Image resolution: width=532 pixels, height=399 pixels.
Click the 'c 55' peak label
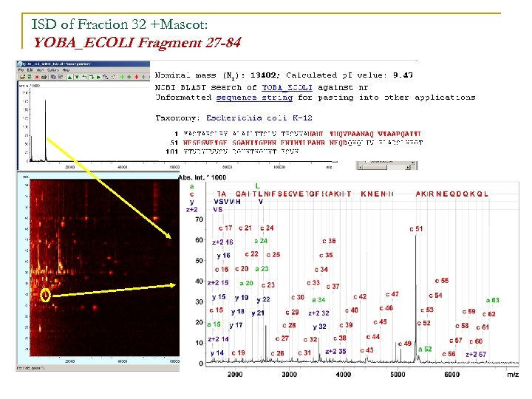(x=442, y=281)
